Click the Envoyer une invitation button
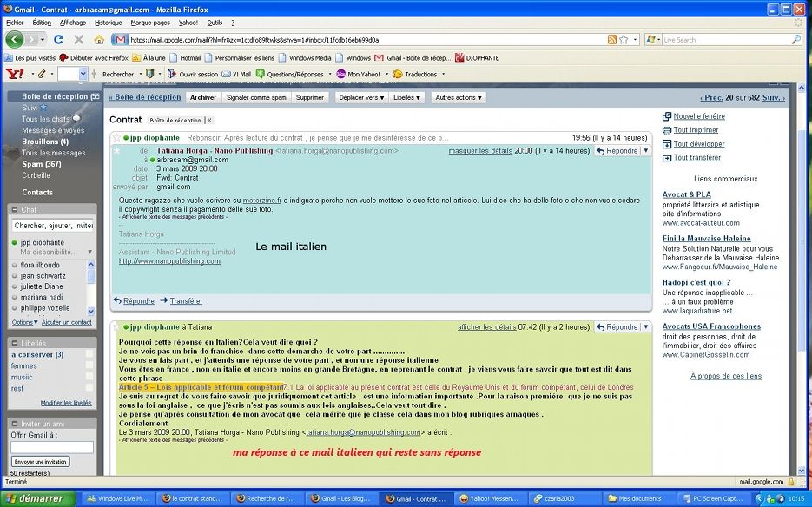 [x=41, y=462]
